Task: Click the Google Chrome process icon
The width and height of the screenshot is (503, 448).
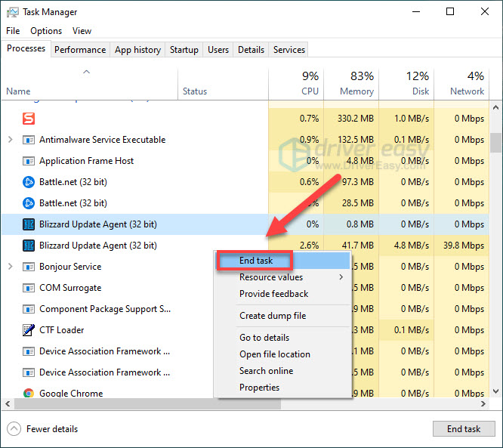Action: point(29,393)
